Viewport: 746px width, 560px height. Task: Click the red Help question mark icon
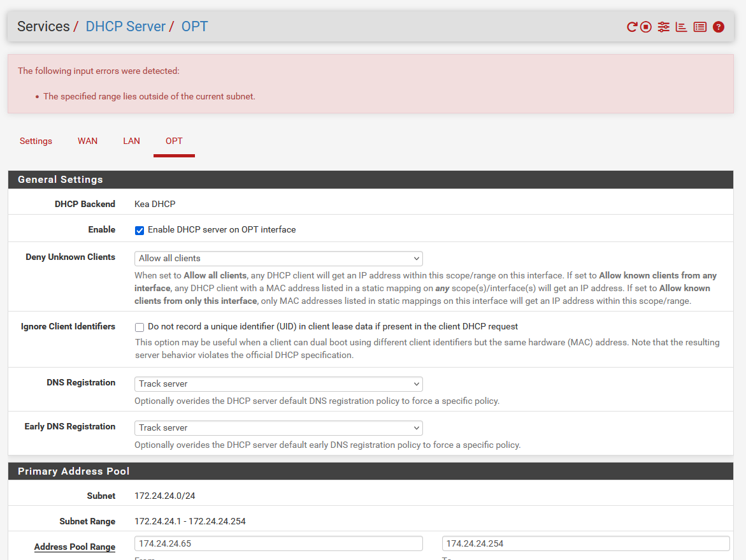click(x=719, y=27)
